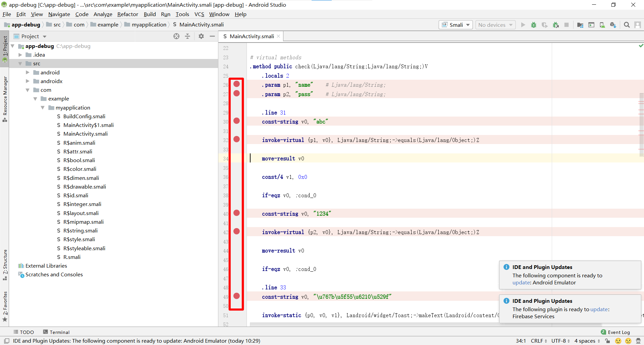Toggle the breakpoint on the const-string "abc" line
The width and height of the screenshot is (644, 345).
(237, 121)
